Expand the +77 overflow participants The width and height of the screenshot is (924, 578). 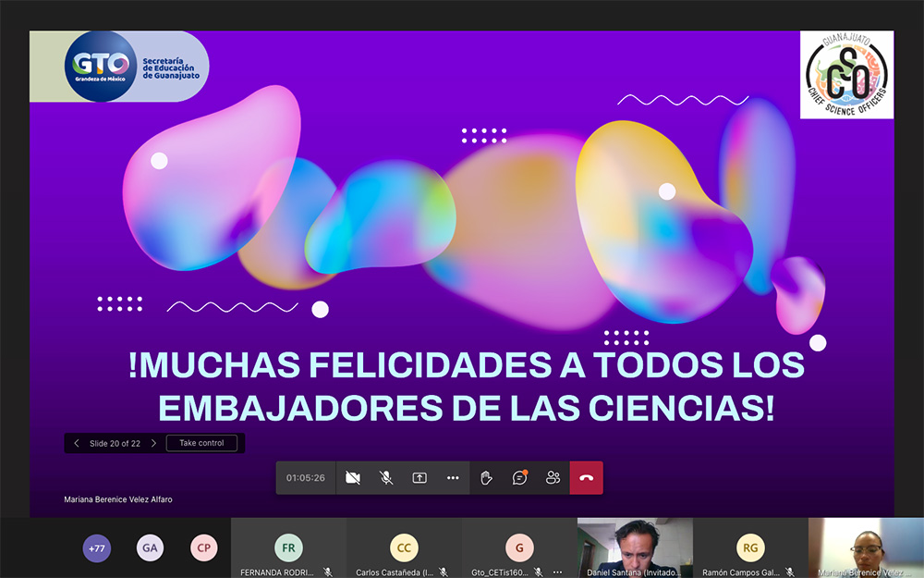coord(96,548)
